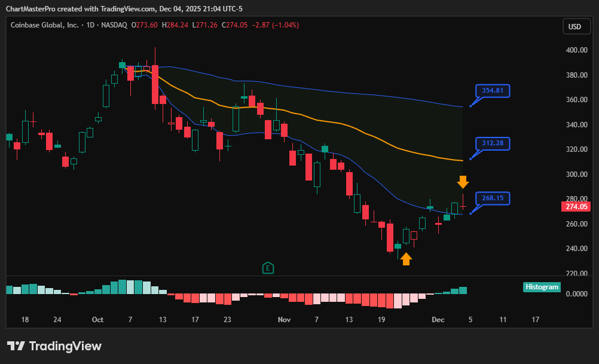The width and height of the screenshot is (599, 364).
Task: Click the red 274.05 current price tag
Action: [576, 207]
